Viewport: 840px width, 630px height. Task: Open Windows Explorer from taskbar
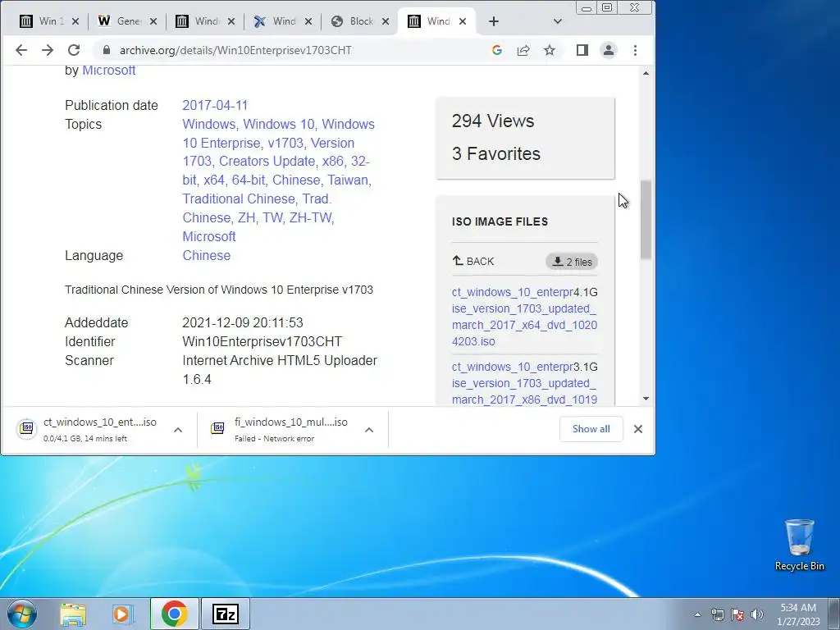(73, 614)
